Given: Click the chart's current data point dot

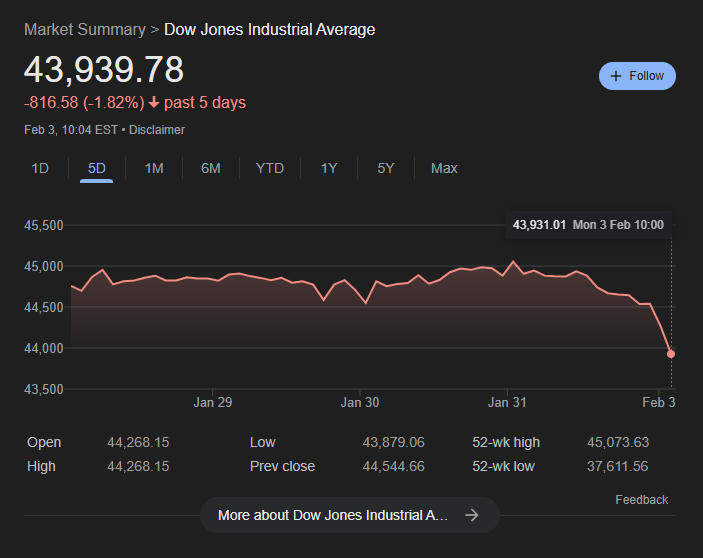Looking at the screenshot, I should tap(671, 354).
